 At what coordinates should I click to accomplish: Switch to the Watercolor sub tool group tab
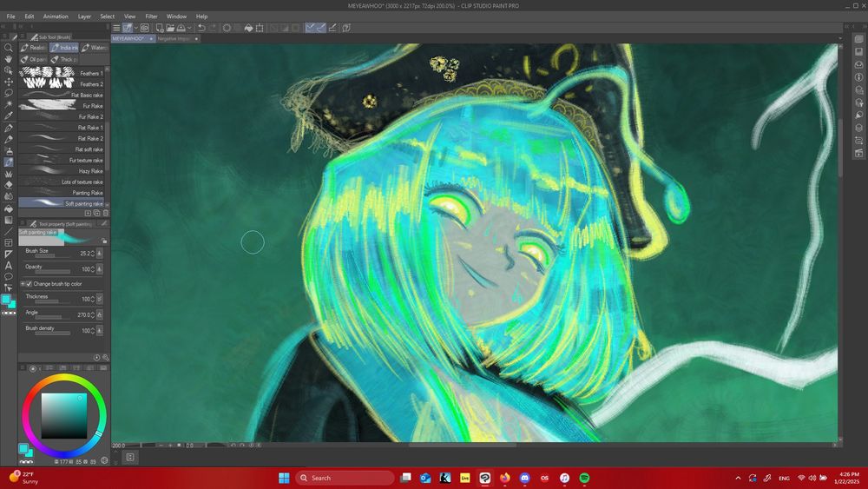click(x=95, y=48)
